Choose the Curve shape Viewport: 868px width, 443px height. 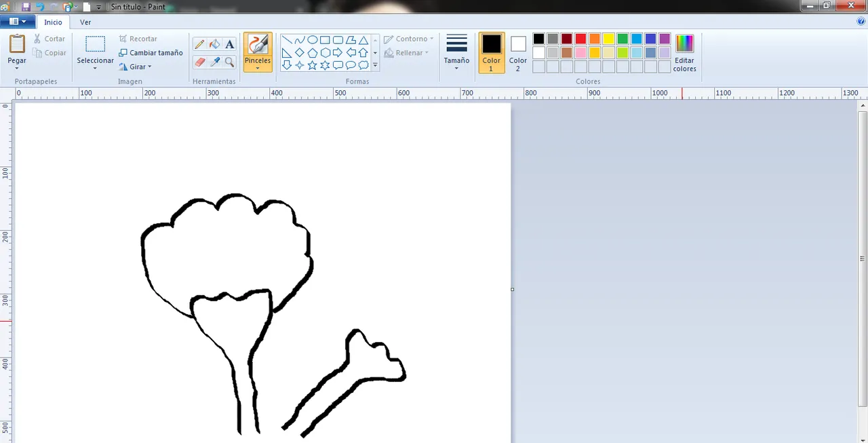click(300, 40)
